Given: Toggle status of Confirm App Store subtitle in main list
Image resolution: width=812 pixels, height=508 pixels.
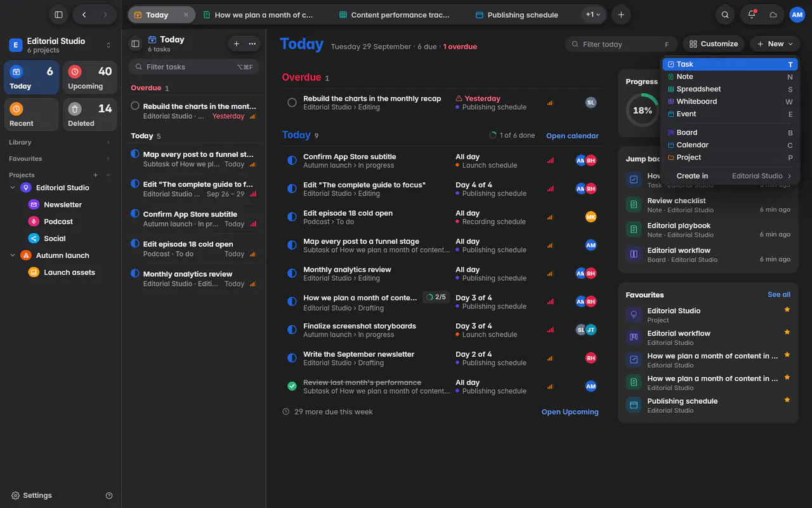Looking at the screenshot, I should coord(292,161).
